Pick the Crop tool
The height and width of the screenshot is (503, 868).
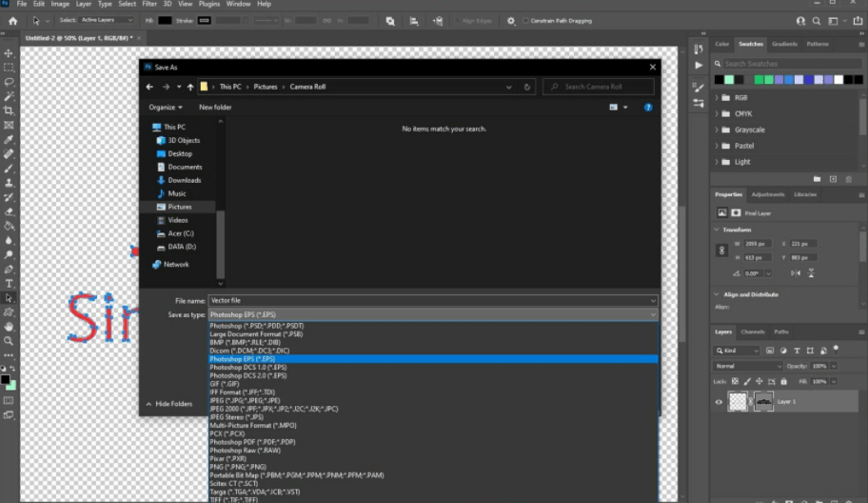pos(9,111)
